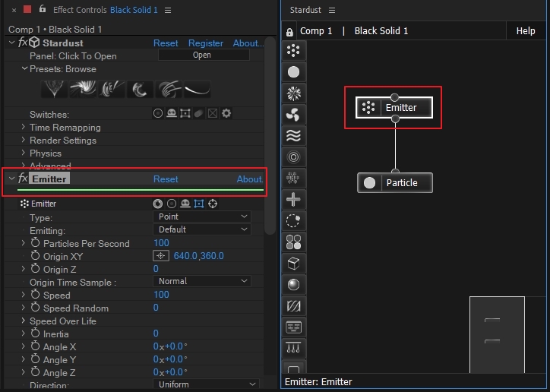This screenshot has height=392, width=550.
Task: Click the capsule icon in the Switches row
Action: pyautogui.click(x=199, y=114)
